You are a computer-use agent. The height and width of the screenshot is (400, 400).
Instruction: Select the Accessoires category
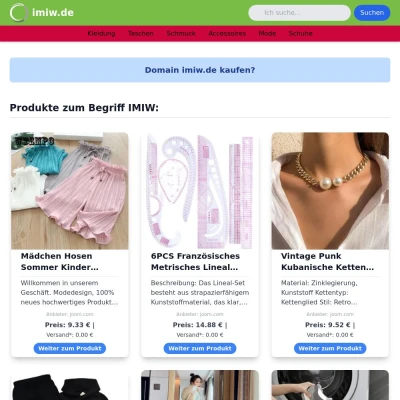[227, 33]
